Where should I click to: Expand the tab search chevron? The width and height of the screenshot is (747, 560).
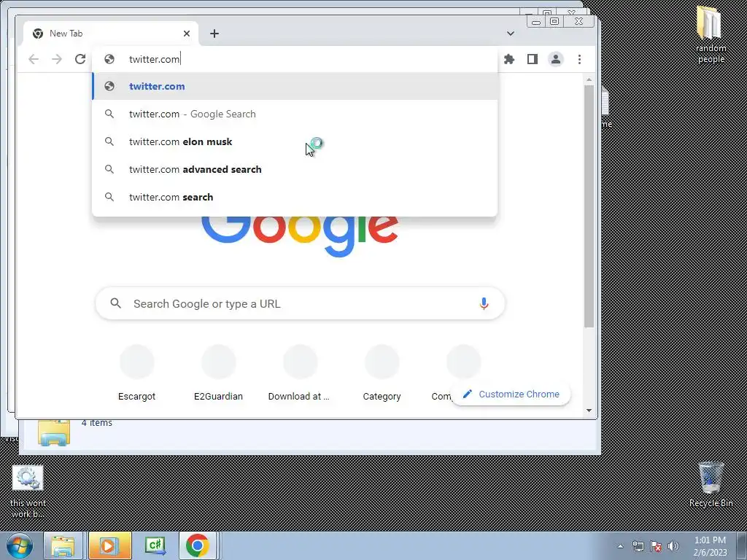(x=510, y=34)
